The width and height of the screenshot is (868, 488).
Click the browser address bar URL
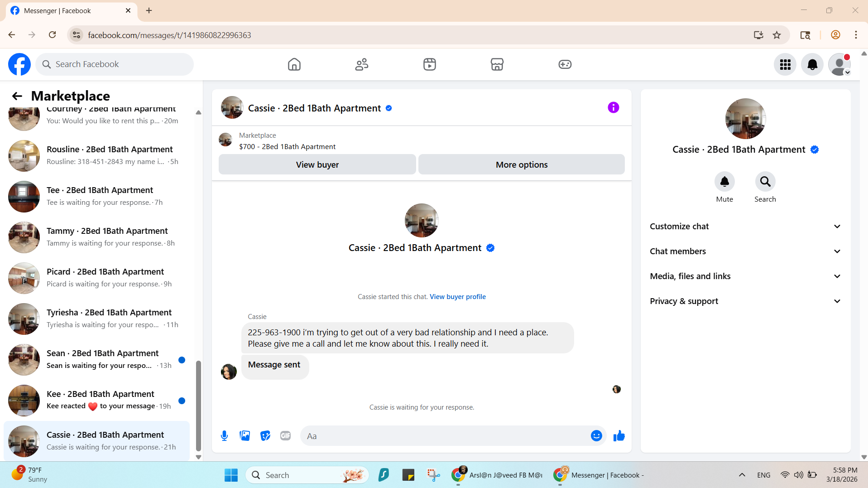[169, 35]
